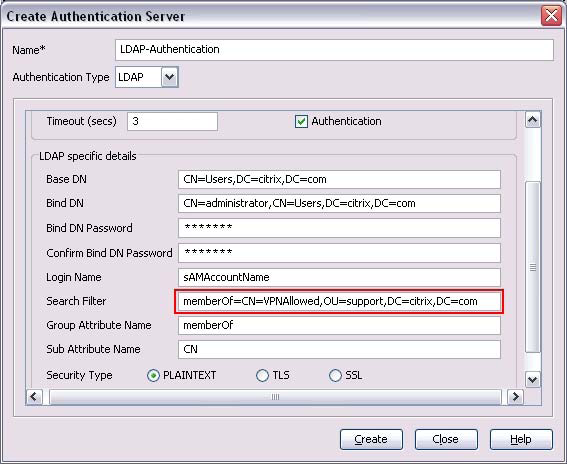
Task: Focus the Search Filter field
Action: (339, 301)
